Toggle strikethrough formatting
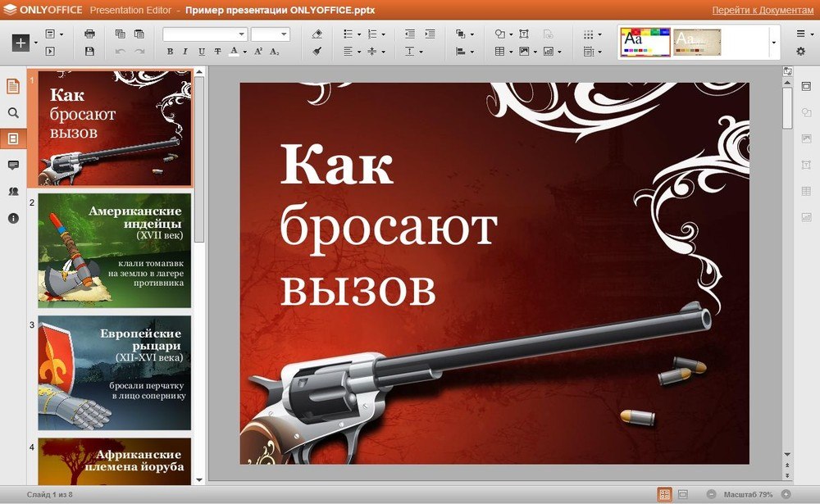 pyautogui.click(x=217, y=52)
